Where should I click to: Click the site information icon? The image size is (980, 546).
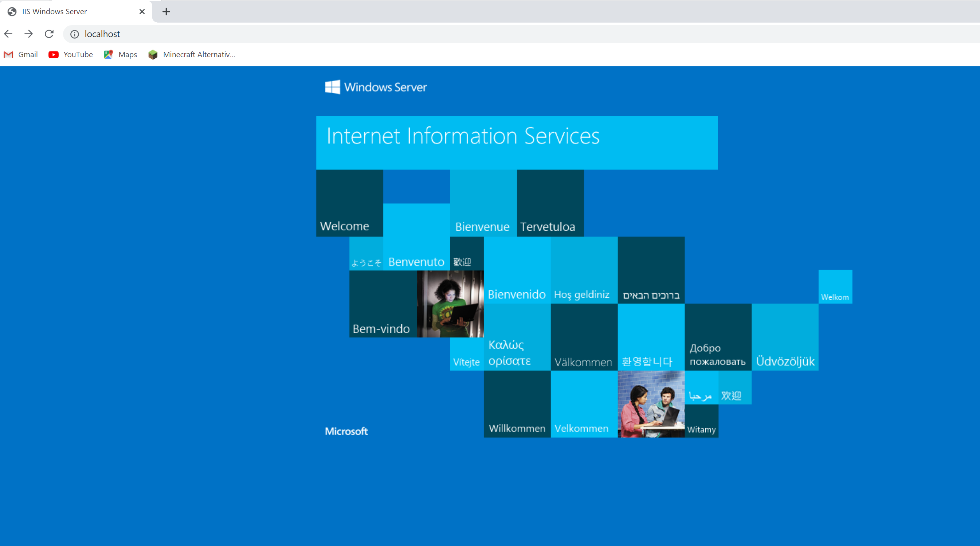click(75, 34)
